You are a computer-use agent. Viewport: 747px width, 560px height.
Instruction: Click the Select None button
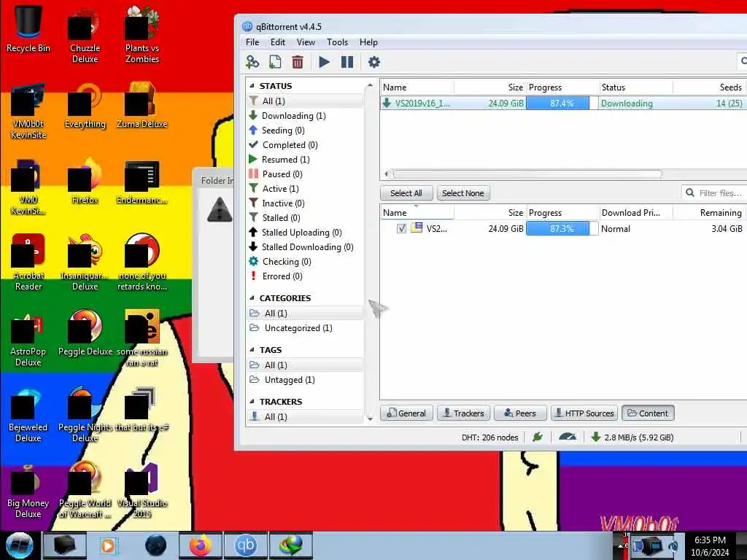point(463,193)
